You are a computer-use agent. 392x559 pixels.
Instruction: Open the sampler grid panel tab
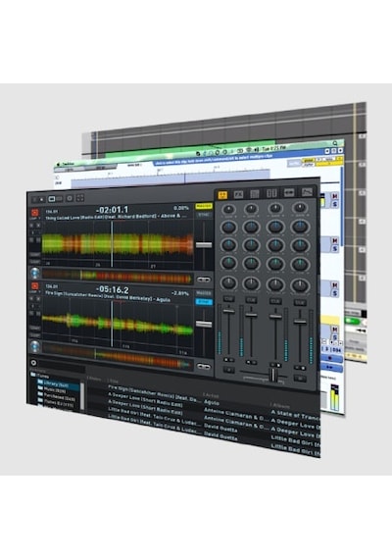pos(255,193)
